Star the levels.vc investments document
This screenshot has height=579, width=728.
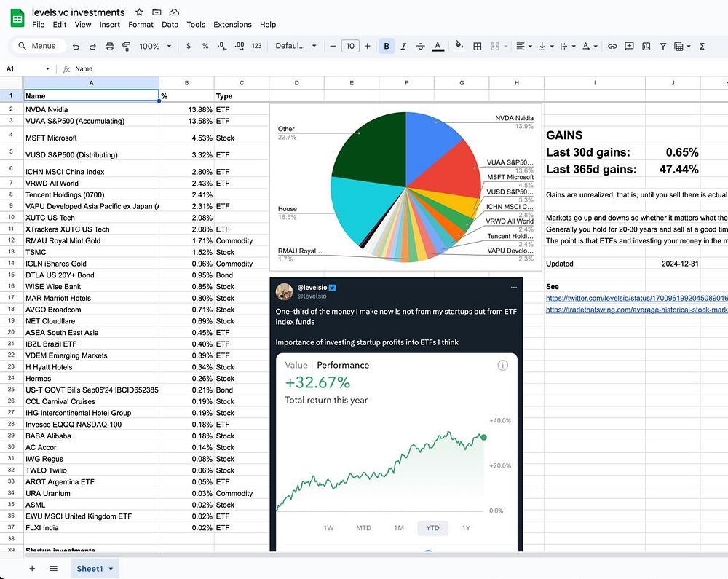[139, 12]
